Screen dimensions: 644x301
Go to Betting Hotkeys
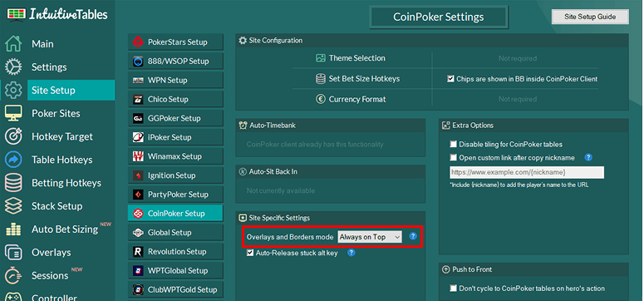click(66, 183)
